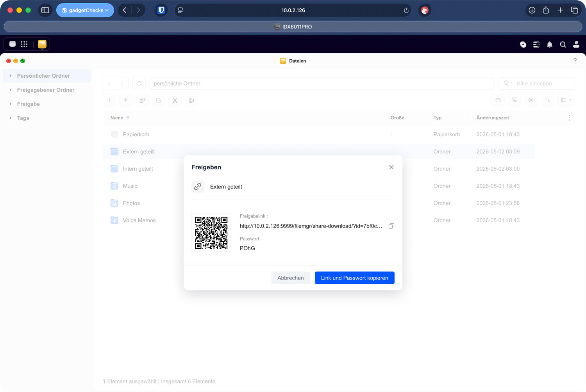This screenshot has height=392, width=586.
Task: Toggle the Safari sidebar button
Action: point(45,10)
